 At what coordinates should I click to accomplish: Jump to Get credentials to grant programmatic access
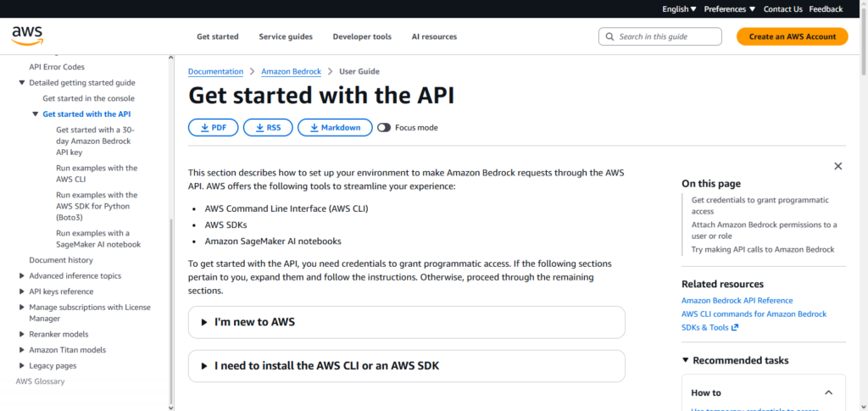(760, 206)
